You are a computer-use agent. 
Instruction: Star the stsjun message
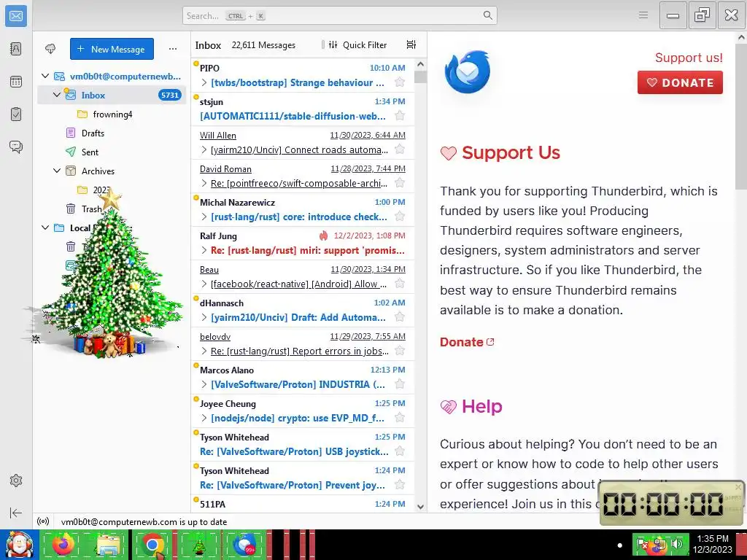point(400,116)
